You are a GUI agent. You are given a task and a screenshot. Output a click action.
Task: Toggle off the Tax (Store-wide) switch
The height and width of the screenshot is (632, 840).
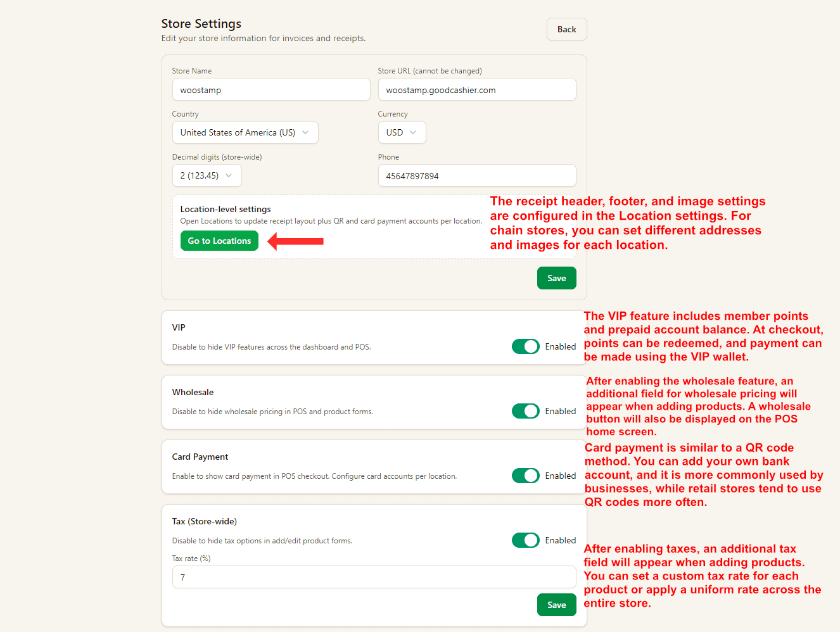click(525, 540)
